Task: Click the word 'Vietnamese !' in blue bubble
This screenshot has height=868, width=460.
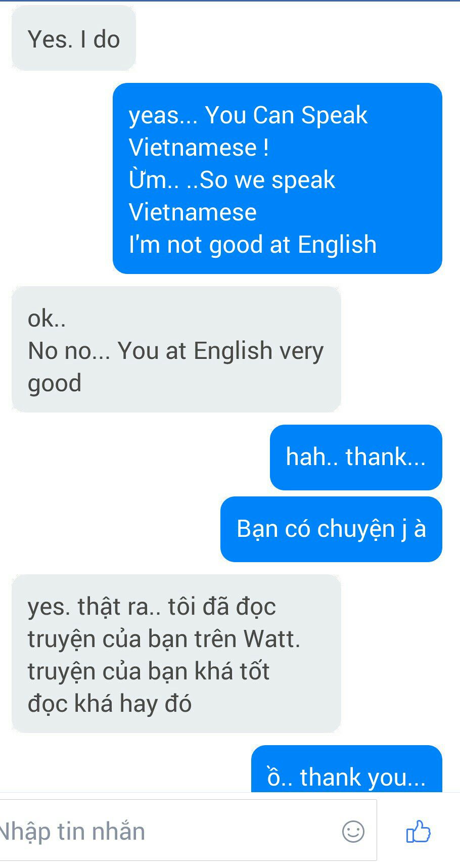Action: (199, 148)
